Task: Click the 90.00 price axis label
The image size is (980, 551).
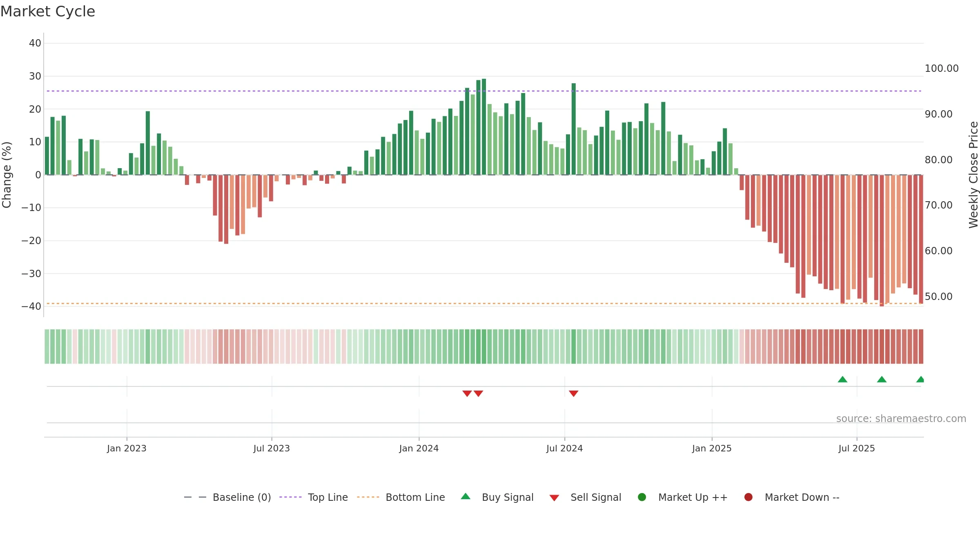Action: (x=938, y=114)
